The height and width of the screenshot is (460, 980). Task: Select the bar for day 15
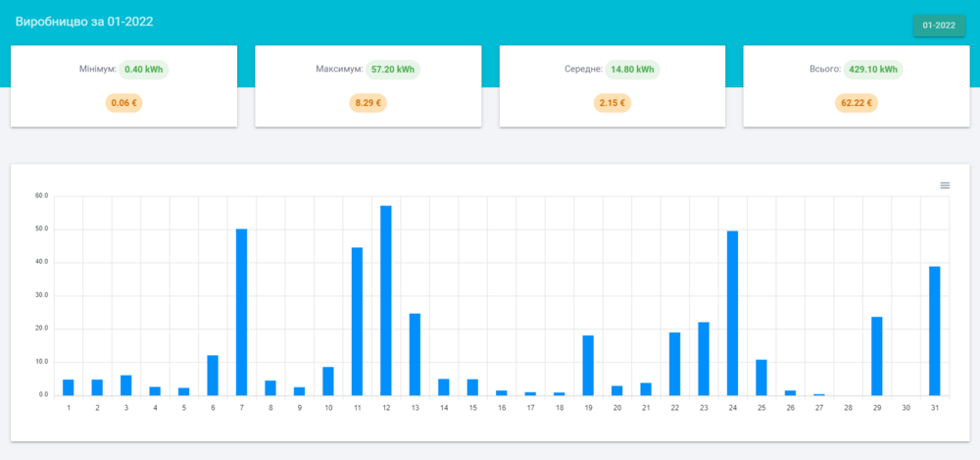pos(472,387)
